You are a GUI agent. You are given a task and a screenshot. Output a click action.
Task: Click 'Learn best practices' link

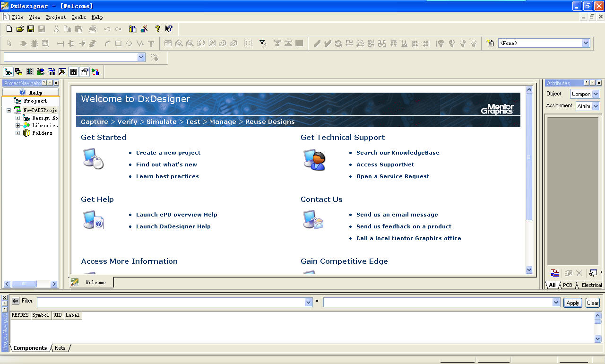pos(167,176)
